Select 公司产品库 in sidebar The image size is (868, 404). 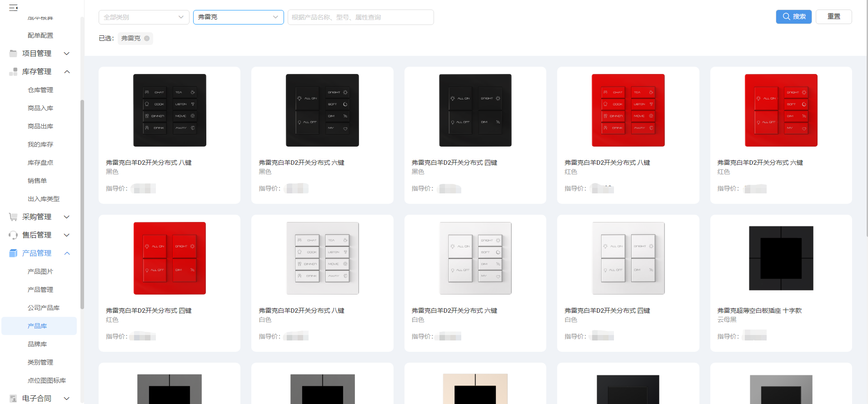pos(44,308)
